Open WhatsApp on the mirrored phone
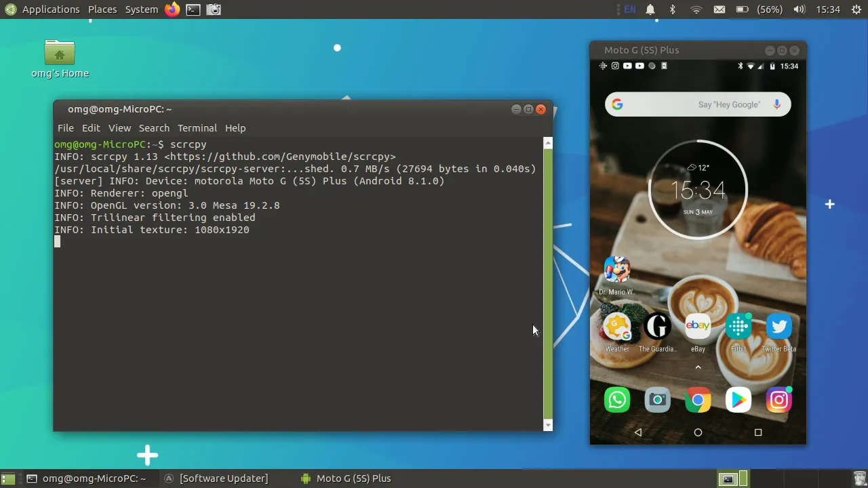Image resolution: width=868 pixels, height=488 pixels. point(616,399)
